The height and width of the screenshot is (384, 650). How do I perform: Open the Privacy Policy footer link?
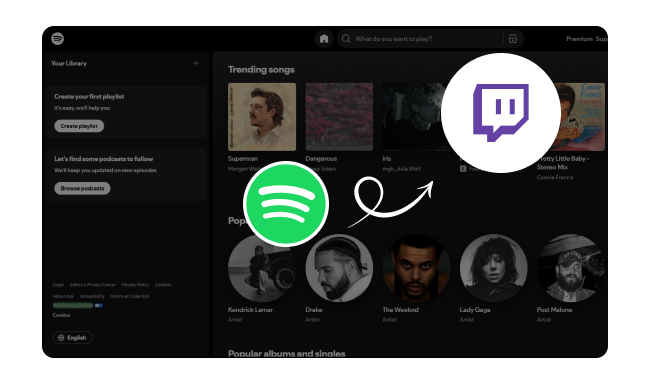[135, 284]
